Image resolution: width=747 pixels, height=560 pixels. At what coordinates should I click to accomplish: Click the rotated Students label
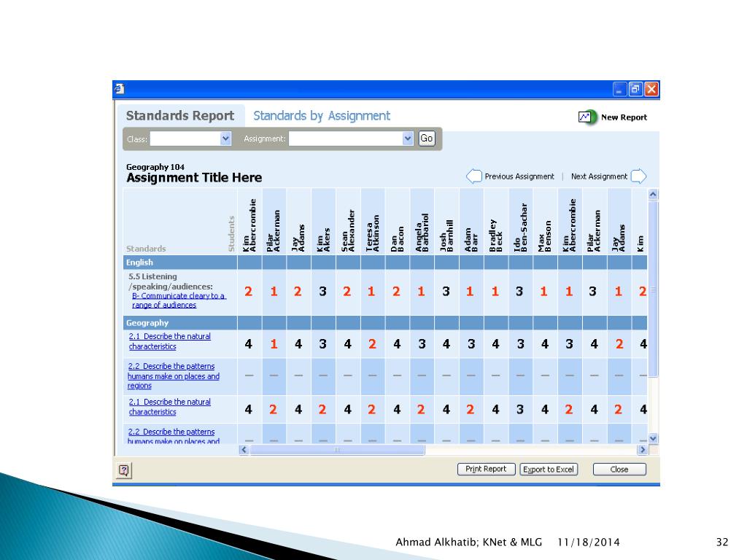231,233
